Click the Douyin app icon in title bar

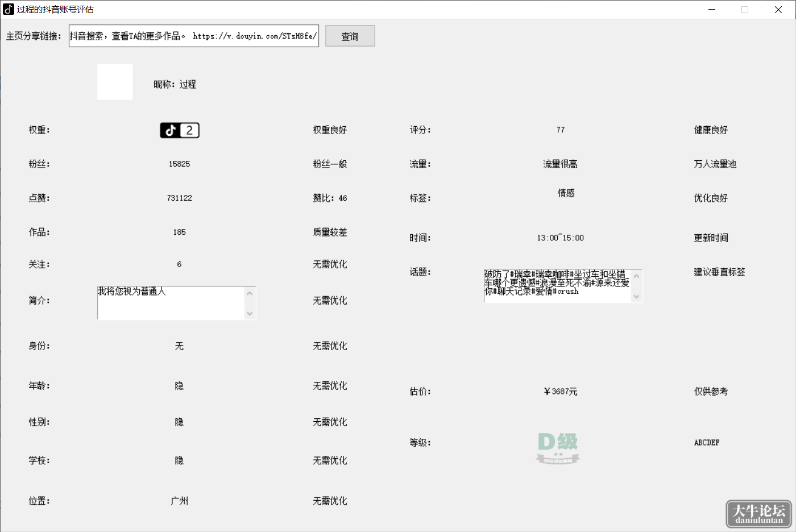click(9, 9)
